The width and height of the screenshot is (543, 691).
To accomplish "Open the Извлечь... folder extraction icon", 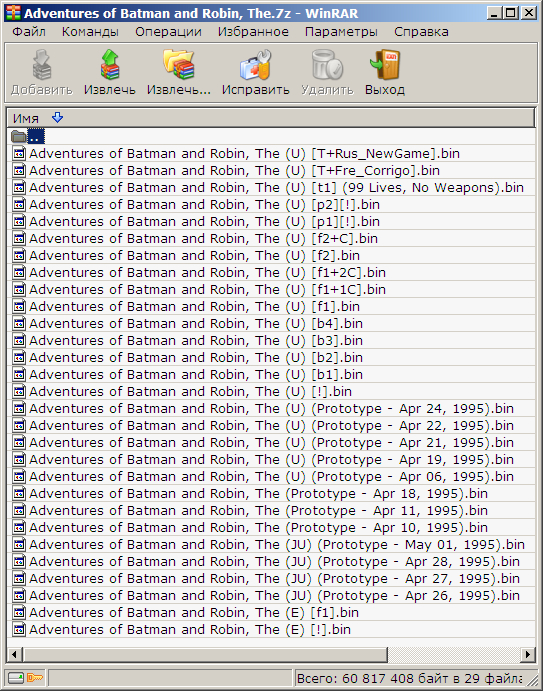I will point(179,65).
